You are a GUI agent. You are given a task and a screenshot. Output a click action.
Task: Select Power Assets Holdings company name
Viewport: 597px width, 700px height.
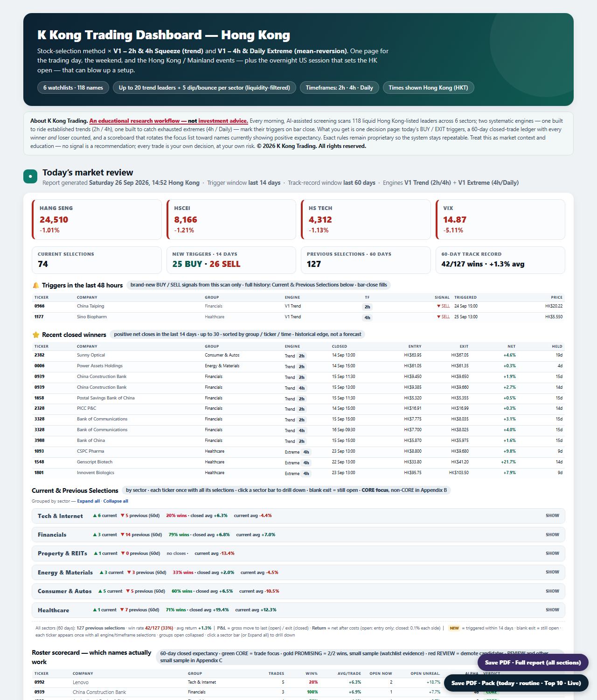coord(100,366)
